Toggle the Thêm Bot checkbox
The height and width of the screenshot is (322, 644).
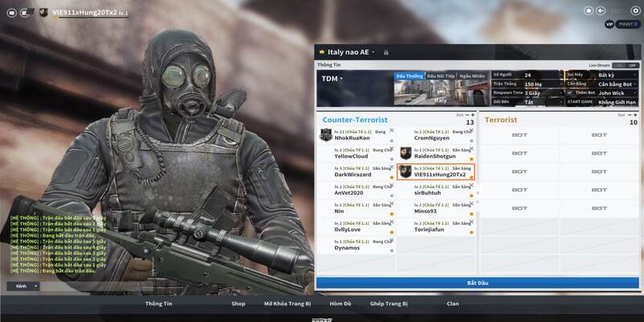pos(569,93)
